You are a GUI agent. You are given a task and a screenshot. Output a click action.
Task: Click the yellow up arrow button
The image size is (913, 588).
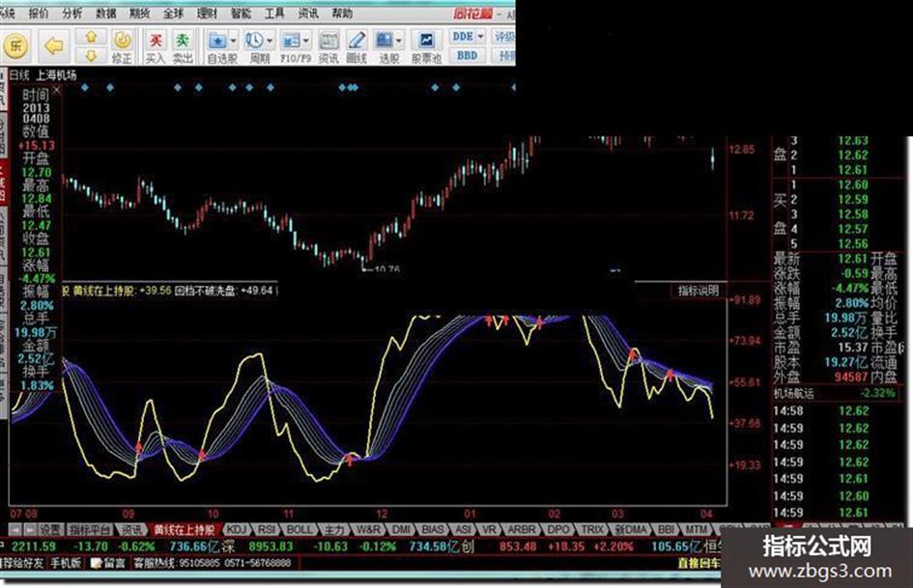[92, 37]
